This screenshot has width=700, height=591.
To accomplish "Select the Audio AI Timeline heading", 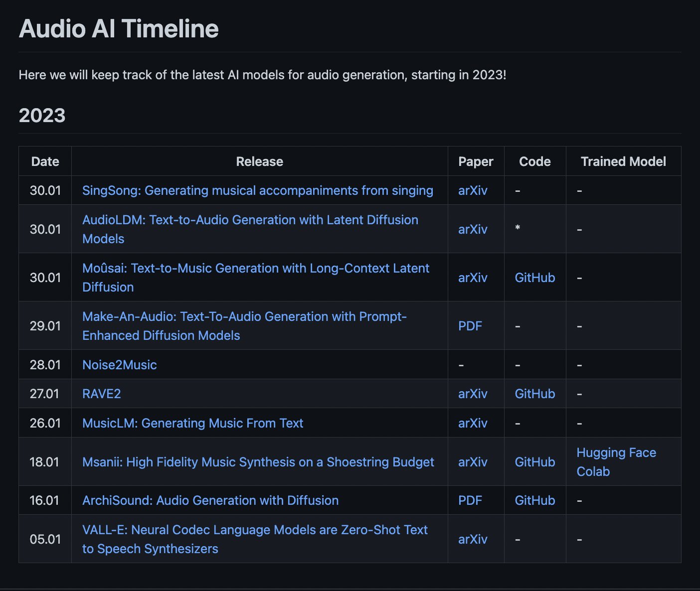I will coord(118,28).
